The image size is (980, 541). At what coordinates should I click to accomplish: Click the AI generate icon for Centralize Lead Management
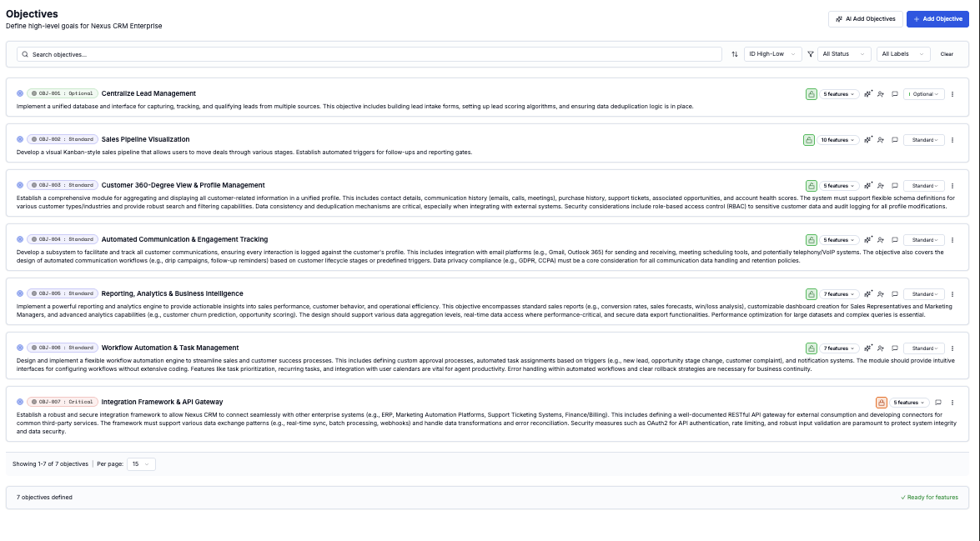click(867, 94)
